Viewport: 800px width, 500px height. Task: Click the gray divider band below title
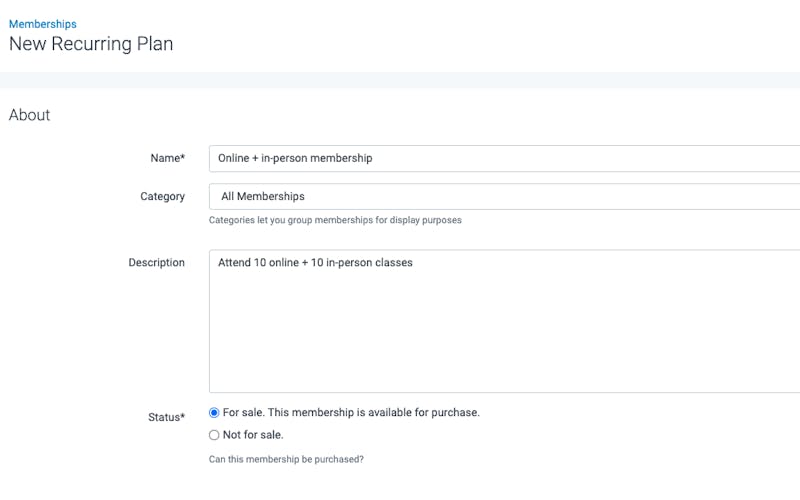[400, 80]
